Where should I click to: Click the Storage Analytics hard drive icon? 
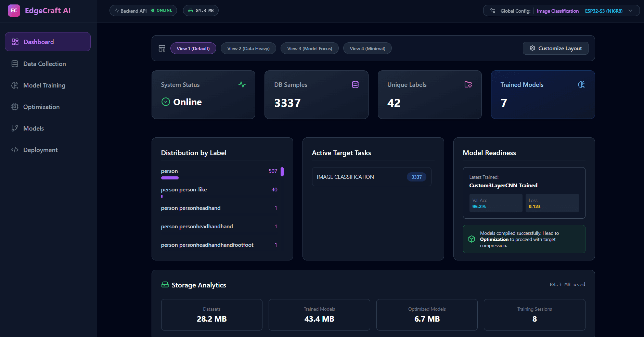[165, 285]
